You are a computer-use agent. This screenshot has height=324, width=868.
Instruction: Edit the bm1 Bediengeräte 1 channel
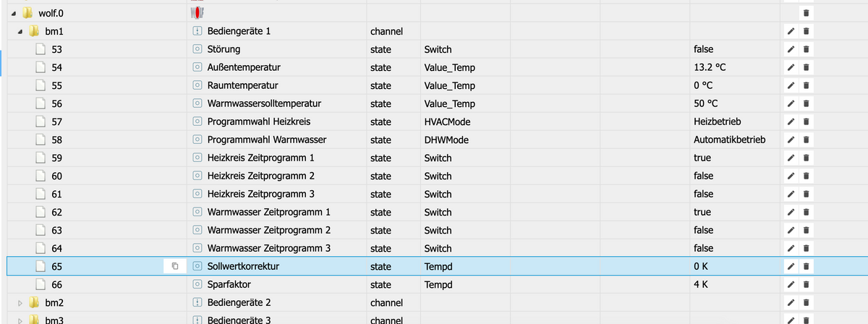click(793, 32)
